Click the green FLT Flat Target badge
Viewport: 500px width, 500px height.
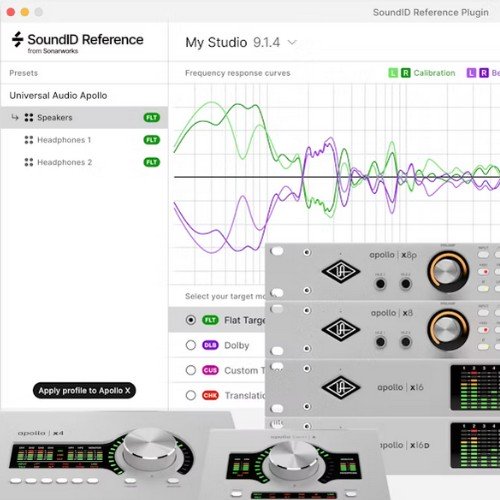click(210, 320)
